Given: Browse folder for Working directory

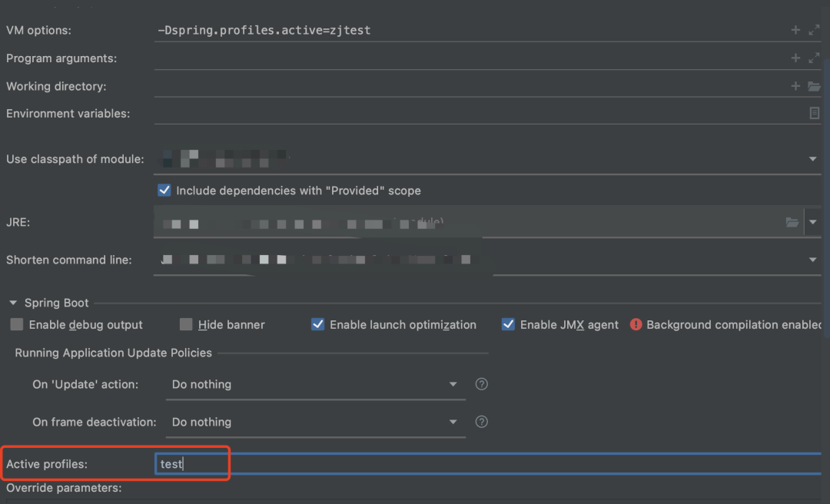Looking at the screenshot, I should pyautogui.click(x=814, y=86).
